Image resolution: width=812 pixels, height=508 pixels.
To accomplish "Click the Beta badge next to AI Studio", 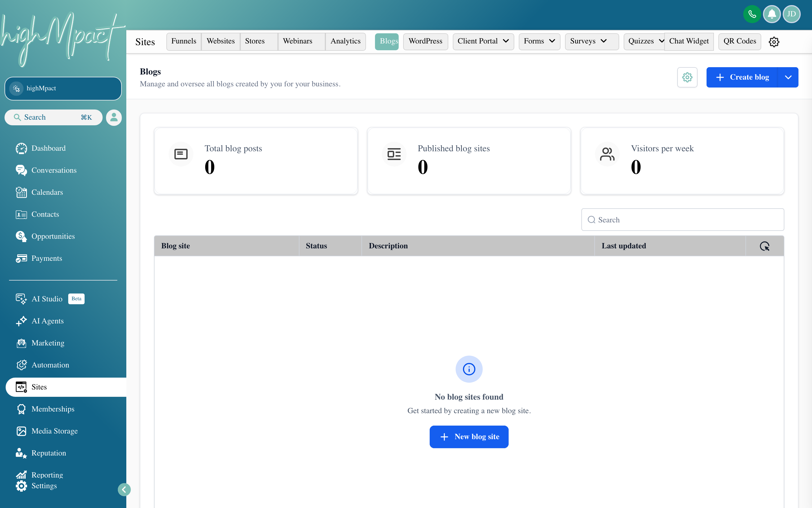I will coord(76,299).
